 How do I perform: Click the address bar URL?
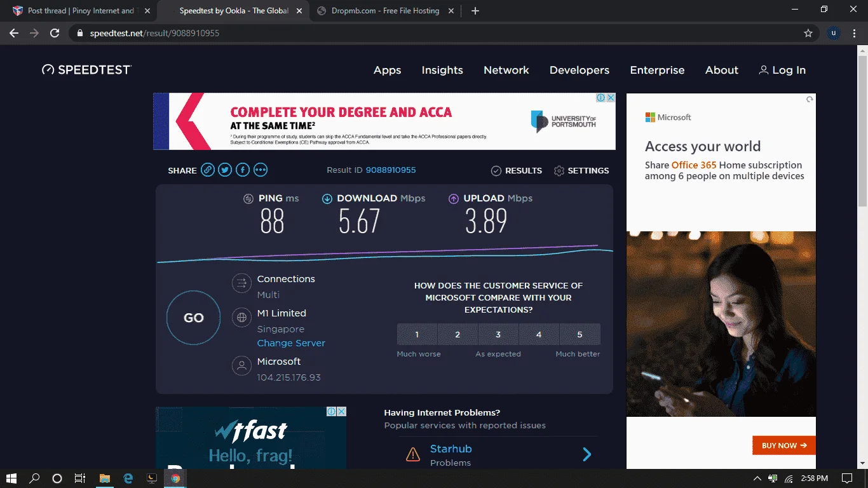point(153,33)
